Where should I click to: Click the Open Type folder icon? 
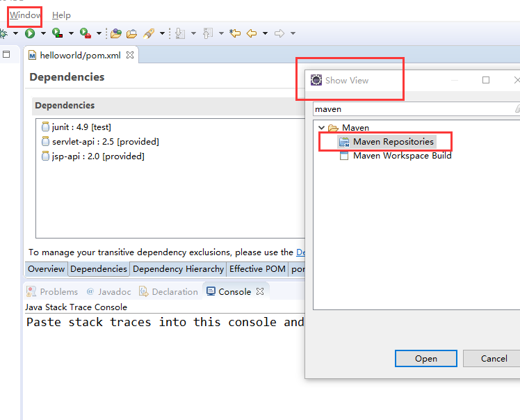tap(116, 33)
